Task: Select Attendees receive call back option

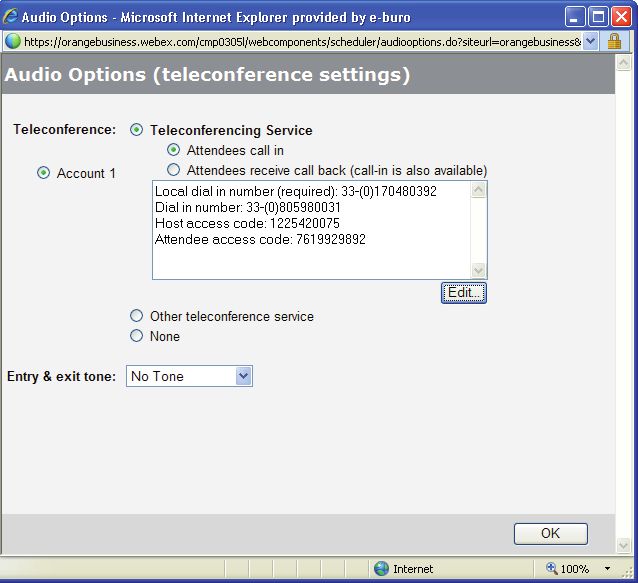Action: pos(173,170)
